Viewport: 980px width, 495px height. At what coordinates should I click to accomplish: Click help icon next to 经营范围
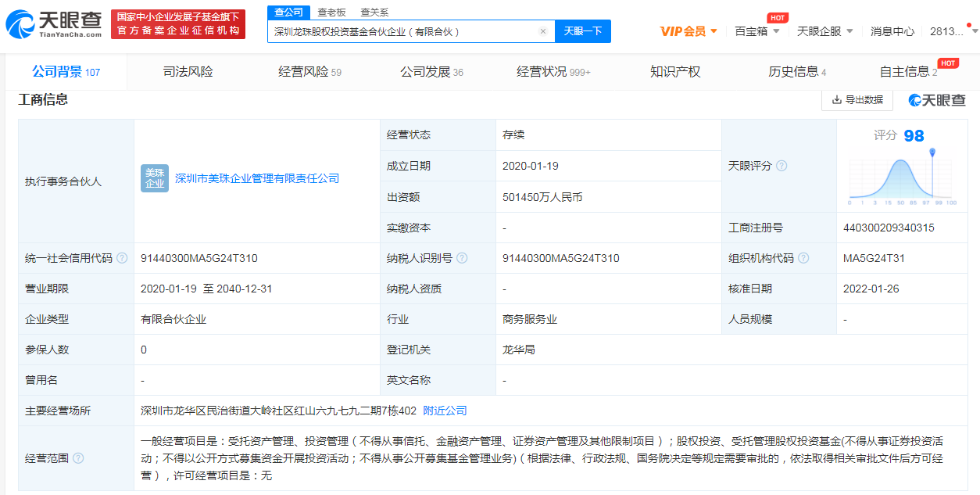[x=78, y=458]
